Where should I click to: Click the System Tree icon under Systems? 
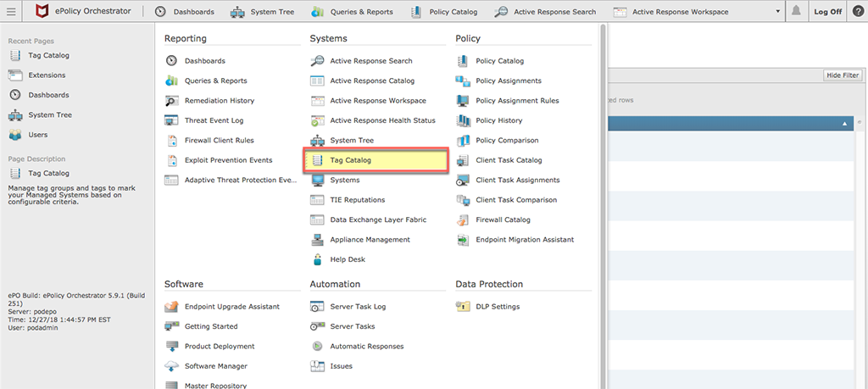point(317,140)
